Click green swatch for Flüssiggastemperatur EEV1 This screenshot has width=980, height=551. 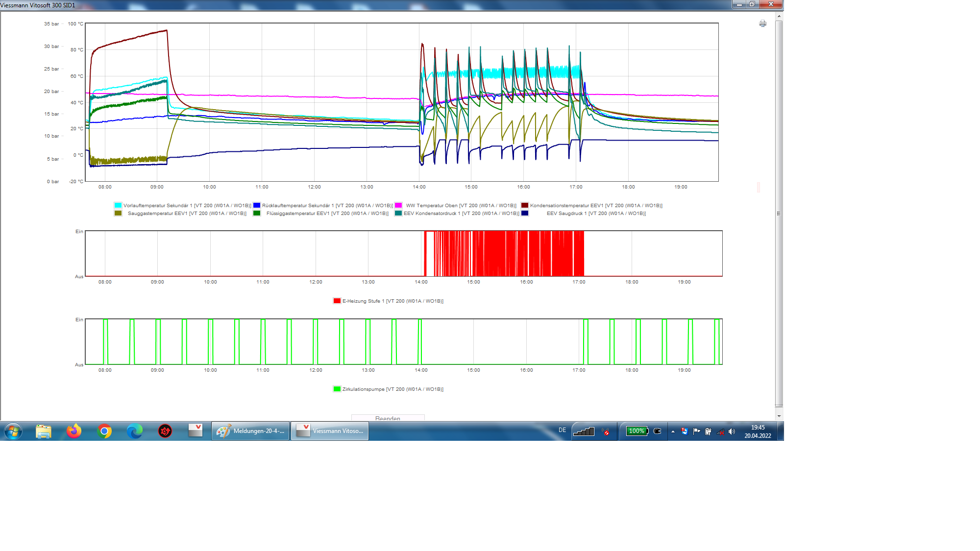257,213
